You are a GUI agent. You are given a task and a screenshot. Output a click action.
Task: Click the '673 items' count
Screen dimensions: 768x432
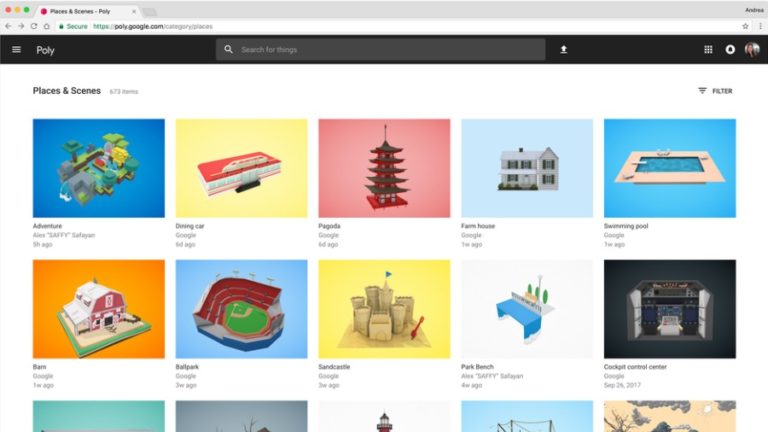(x=123, y=92)
